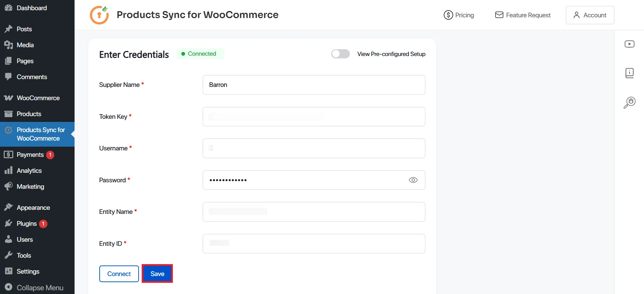Click the WooCommerce logo icon
The width and height of the screenshot is (644, 294).
[8, 98]
